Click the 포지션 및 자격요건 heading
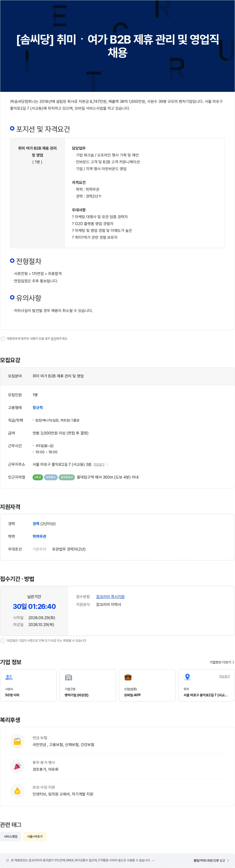Viewport: 235px width, 868px height. pyautogui.click(x=43, y=129)
